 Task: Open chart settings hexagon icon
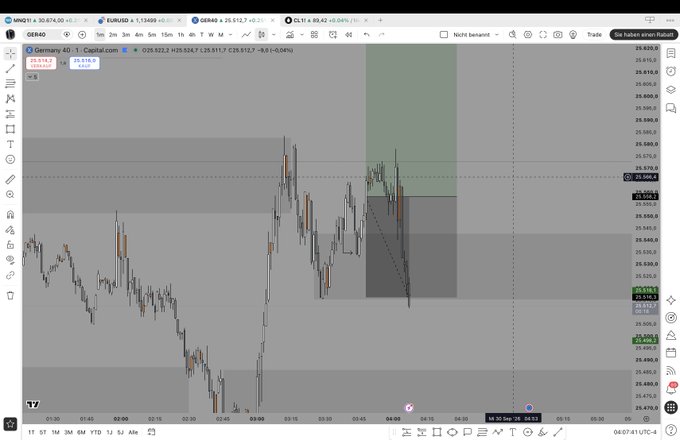pos(528,35)
